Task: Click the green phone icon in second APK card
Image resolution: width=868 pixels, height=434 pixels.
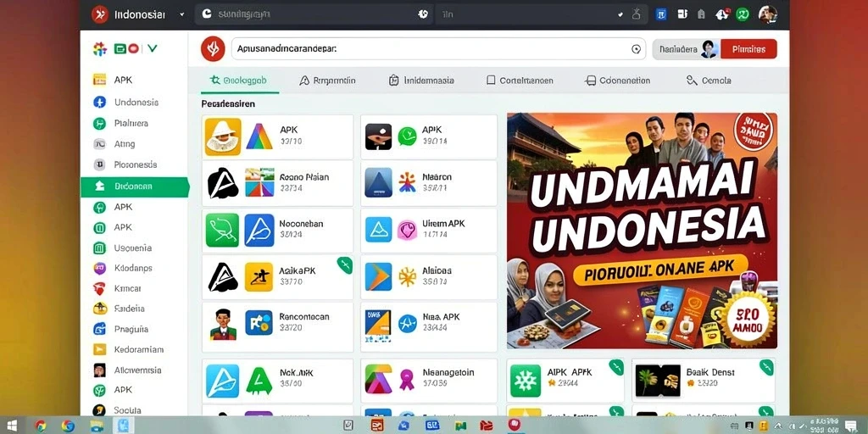Action: [x=408, y=136]
